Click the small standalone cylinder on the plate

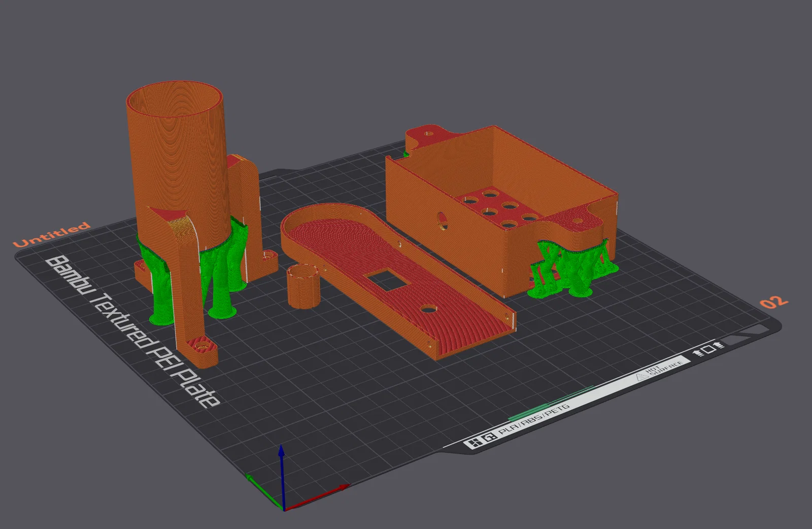pos(303,286)
